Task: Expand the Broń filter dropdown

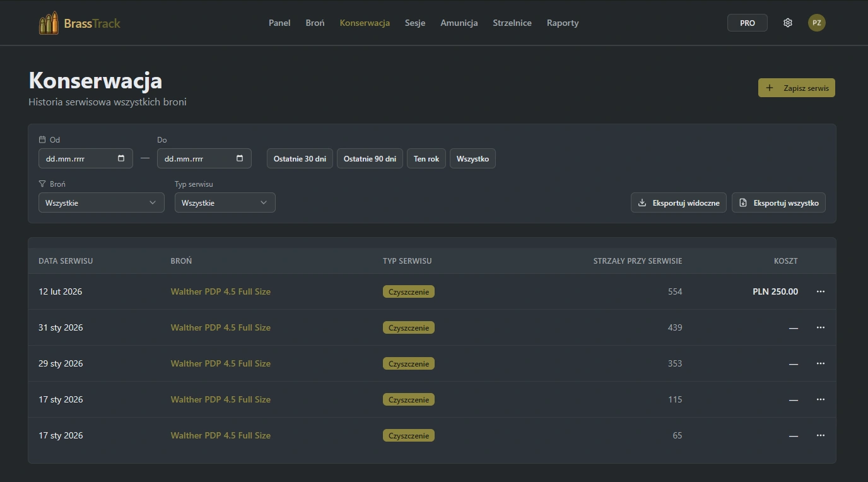Action: click(101, 203)
